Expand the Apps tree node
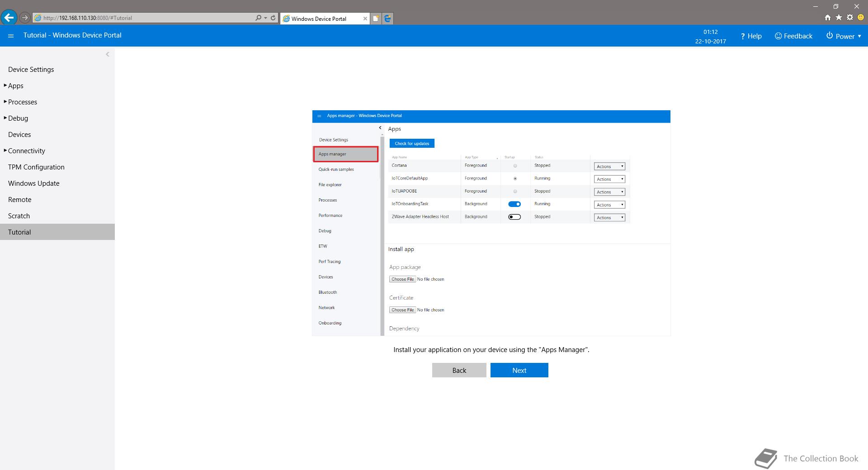Screen dimensions: 868x470 tap(5, 85)
